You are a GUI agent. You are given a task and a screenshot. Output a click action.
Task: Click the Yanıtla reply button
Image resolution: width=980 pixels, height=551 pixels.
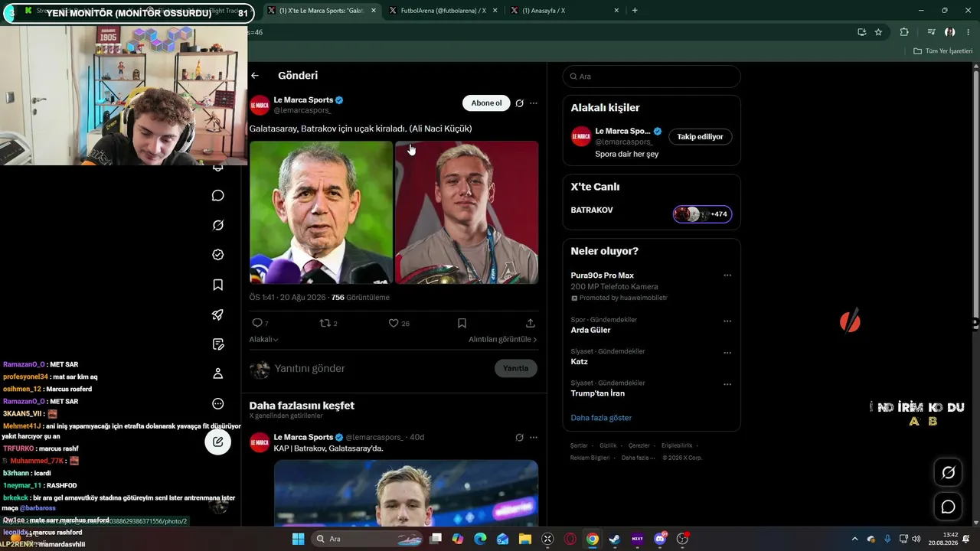pyautogui.click(x=516, y=368)
